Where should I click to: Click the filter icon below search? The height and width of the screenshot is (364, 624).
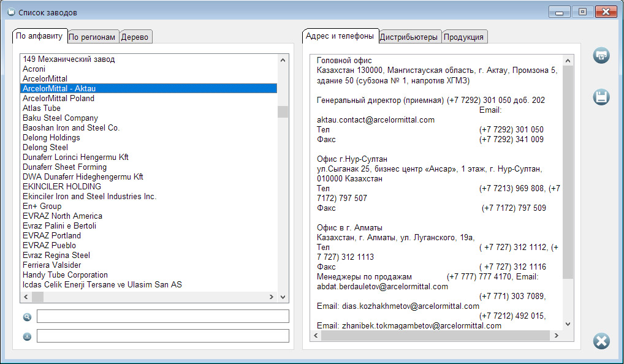tap(27, 336)
